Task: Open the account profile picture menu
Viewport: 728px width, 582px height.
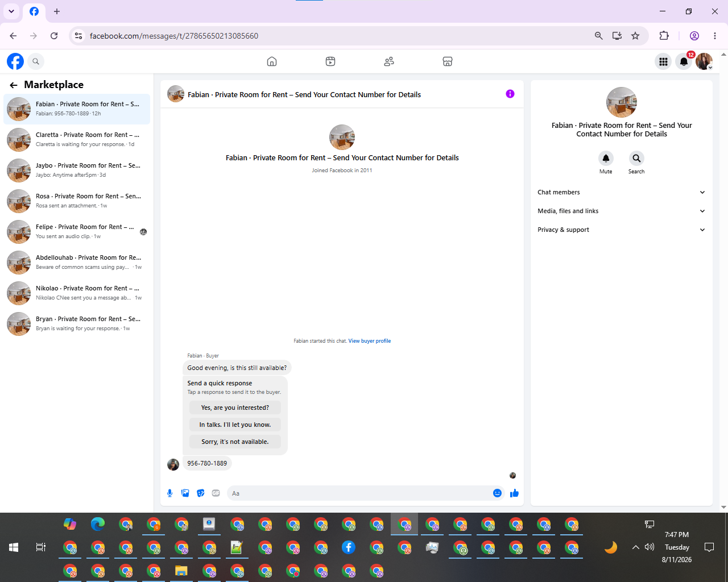Action: pyautogui.click(x=704, y=61)
